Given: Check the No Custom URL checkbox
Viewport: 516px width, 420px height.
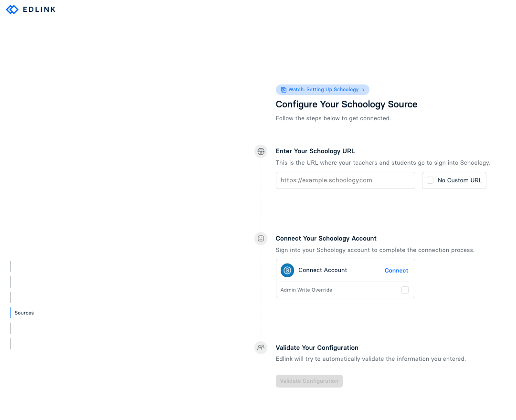Looking at the screenshot, I should click(430, 180).
